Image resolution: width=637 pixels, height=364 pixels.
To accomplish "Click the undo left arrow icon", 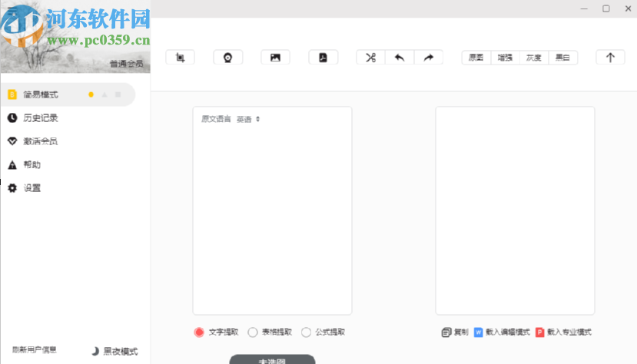I will pyautogui.click(x=400, y=58).
